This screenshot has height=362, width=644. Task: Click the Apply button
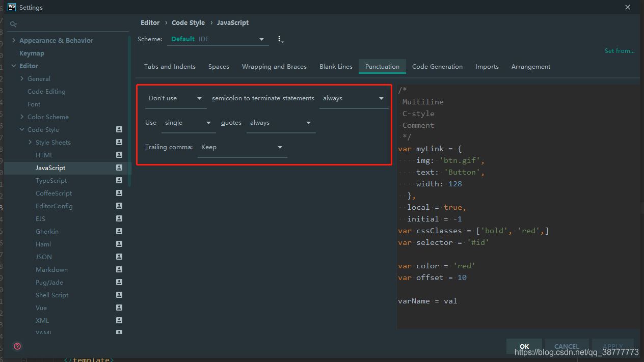tap(612, 346)
